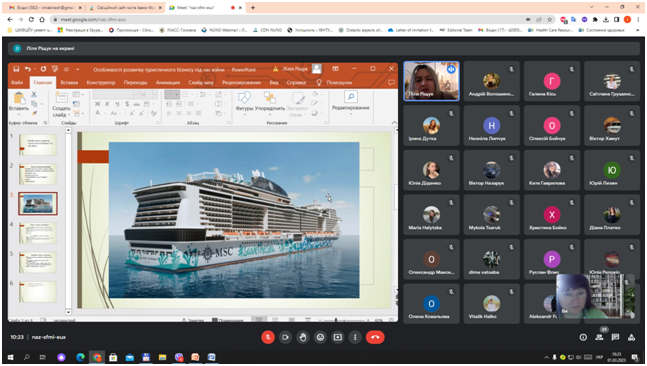Toggle the Chrome side panel
Screen dimensions: 647x366
pos(616,19)
